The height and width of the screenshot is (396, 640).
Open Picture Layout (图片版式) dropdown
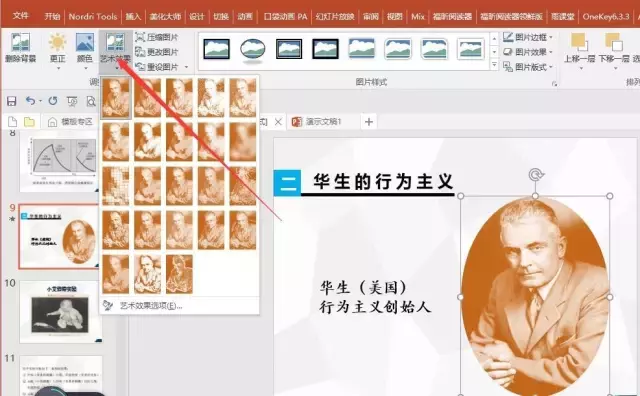pyautogui.click(x=528, y=67)
